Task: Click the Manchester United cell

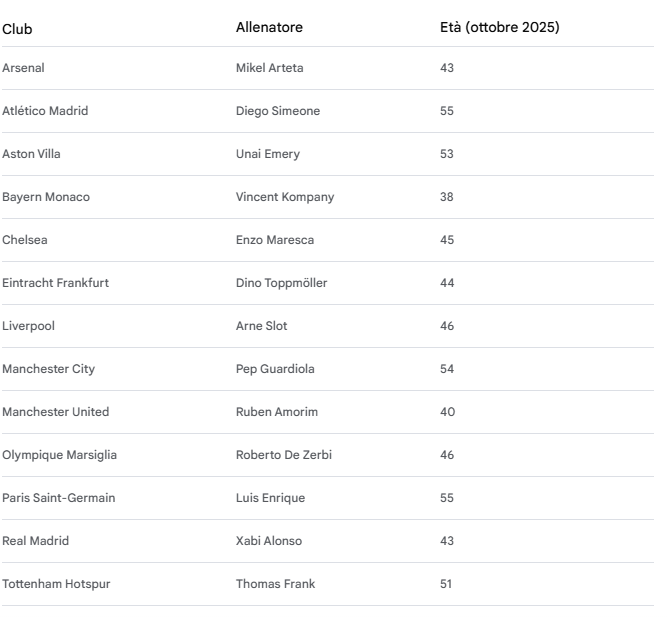Action: pos(56,412)
